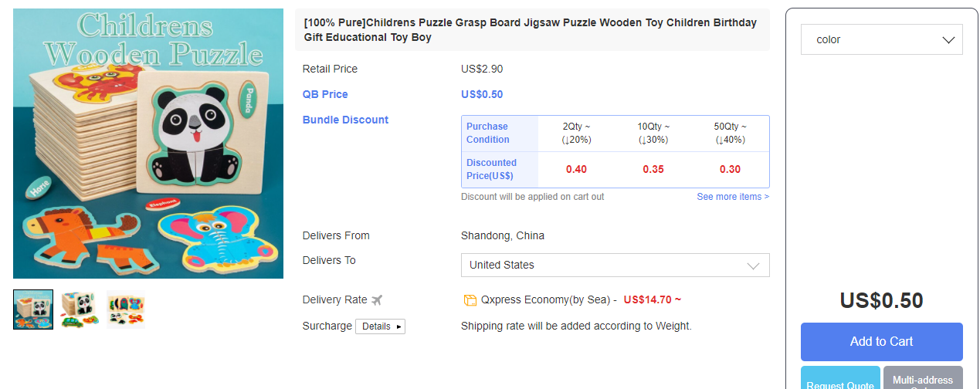Screen dimensions: 980x389
Task: Expand the Delivers To United States dropdown
Action: 615,265
